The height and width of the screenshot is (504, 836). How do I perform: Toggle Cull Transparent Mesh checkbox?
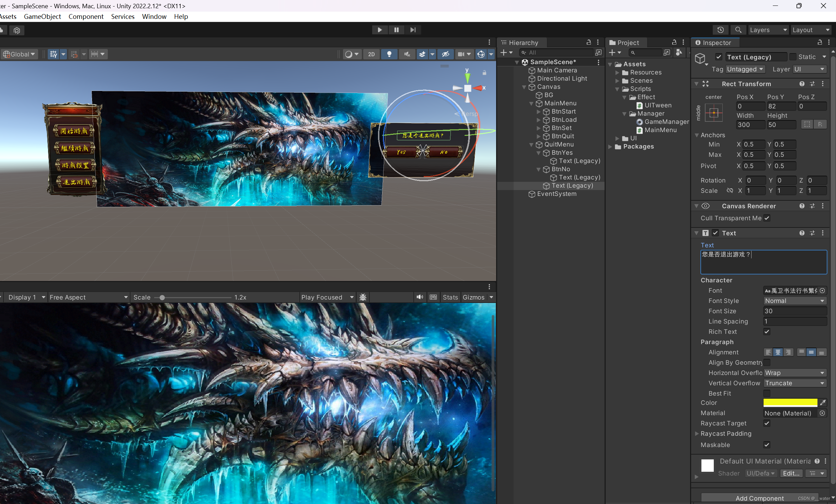[x=767, y=218]
